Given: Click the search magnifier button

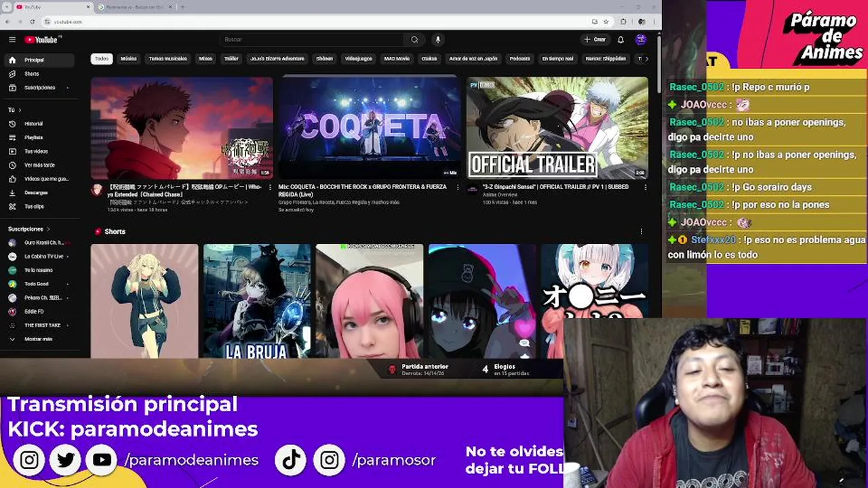Looking at the screenshot, I should point(414,39).
